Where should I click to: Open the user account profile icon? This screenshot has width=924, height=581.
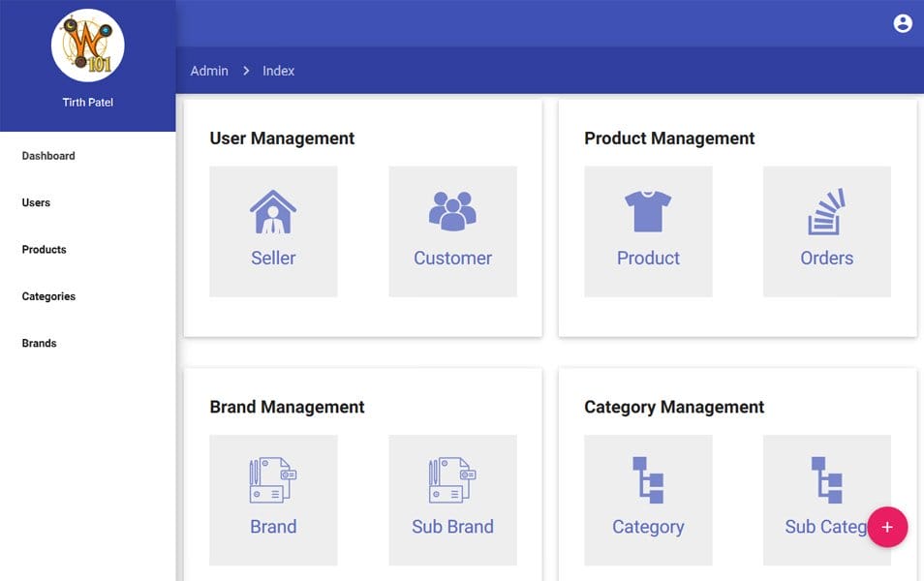pos(903,23)
